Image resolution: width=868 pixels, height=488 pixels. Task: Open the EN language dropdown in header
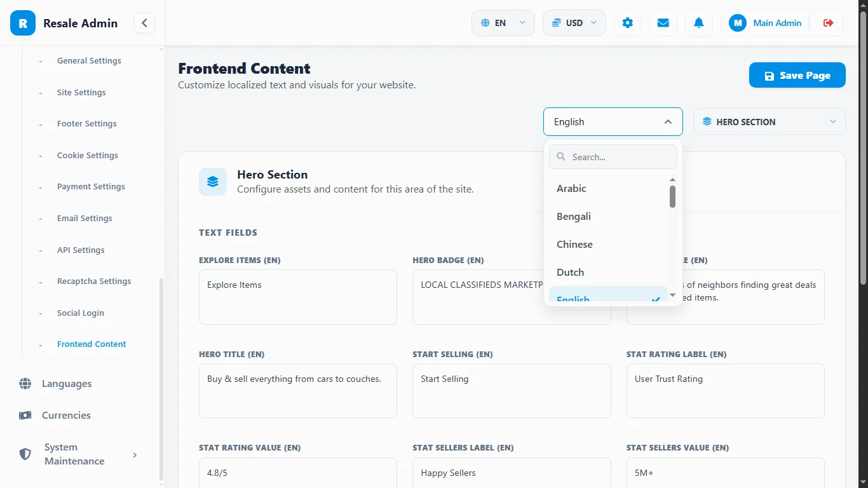point(503,23)
